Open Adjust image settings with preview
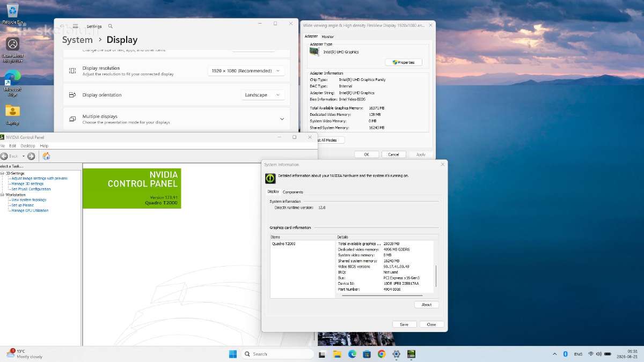 (x=39, y=178)
